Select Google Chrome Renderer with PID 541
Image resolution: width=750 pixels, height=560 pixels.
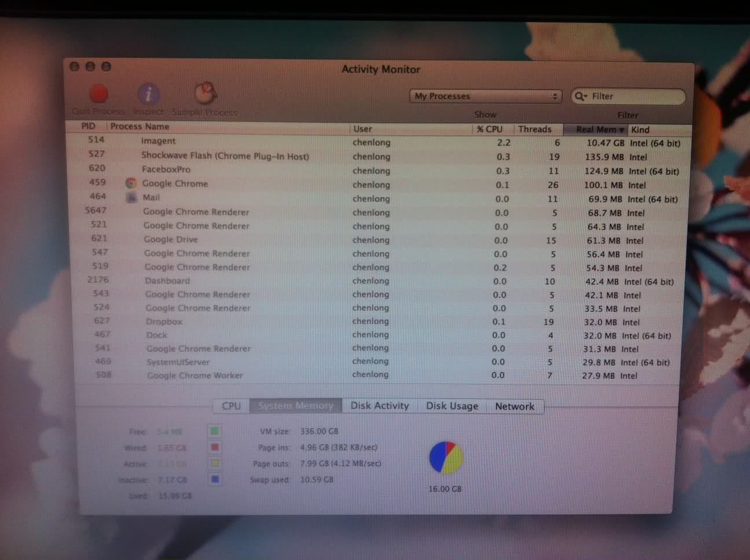tap(378, 348)
